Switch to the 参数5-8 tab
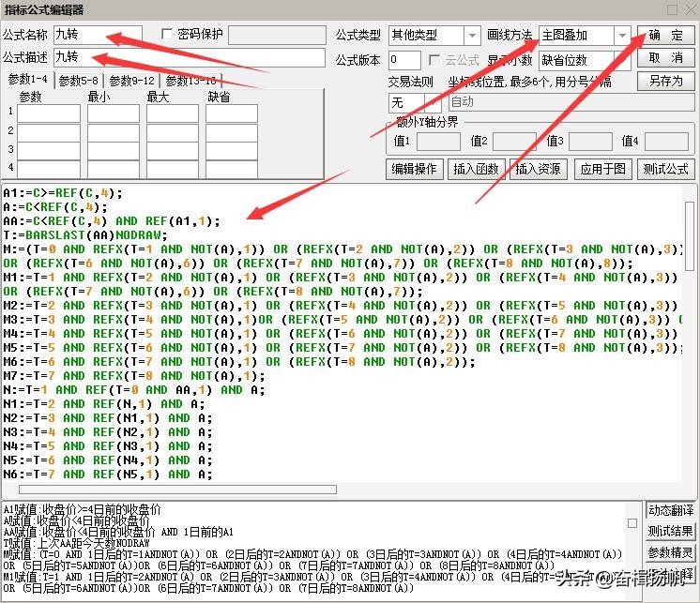Viewport: 700px width, 603px height. pyautogui.click(x=79, y=81)
